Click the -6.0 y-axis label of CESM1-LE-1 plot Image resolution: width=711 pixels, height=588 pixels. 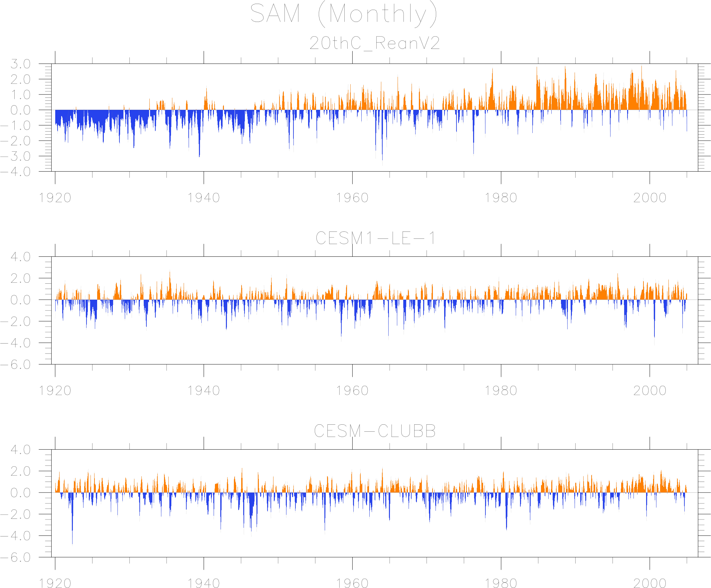(16, 365)
